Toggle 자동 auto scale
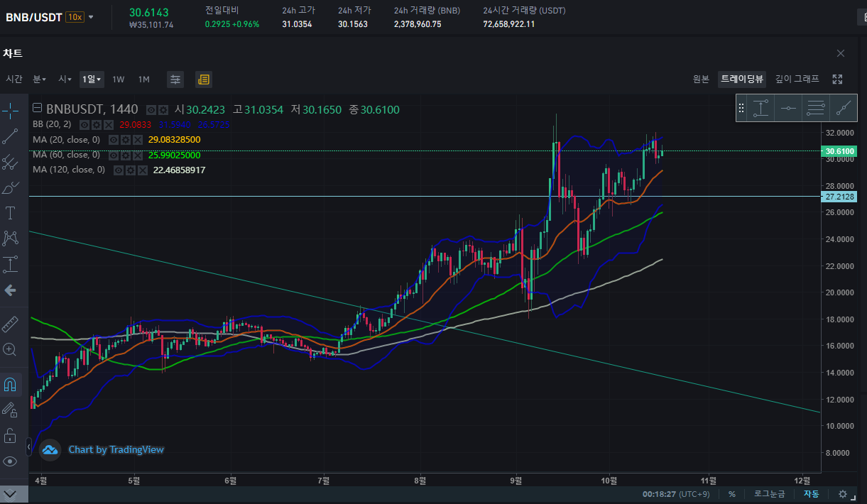The width and height of the screenshot is (867, 504). pyautogui.click(x=811, y=494)
